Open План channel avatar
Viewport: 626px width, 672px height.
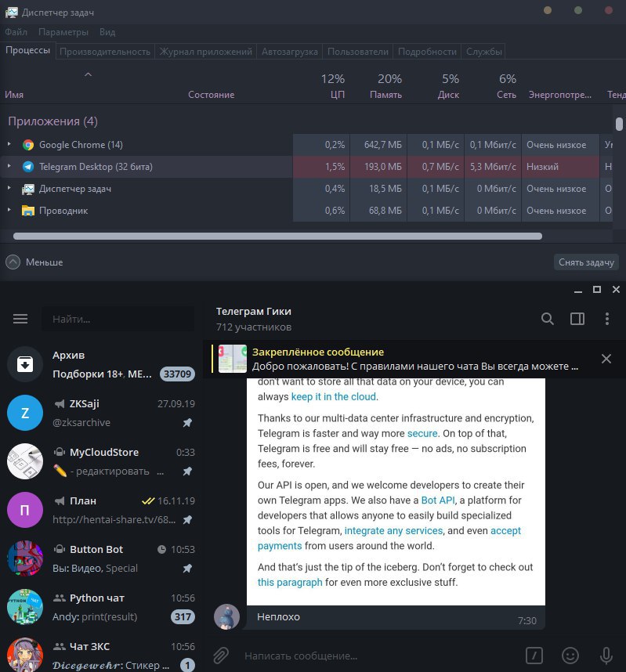(x=25, y=510)
